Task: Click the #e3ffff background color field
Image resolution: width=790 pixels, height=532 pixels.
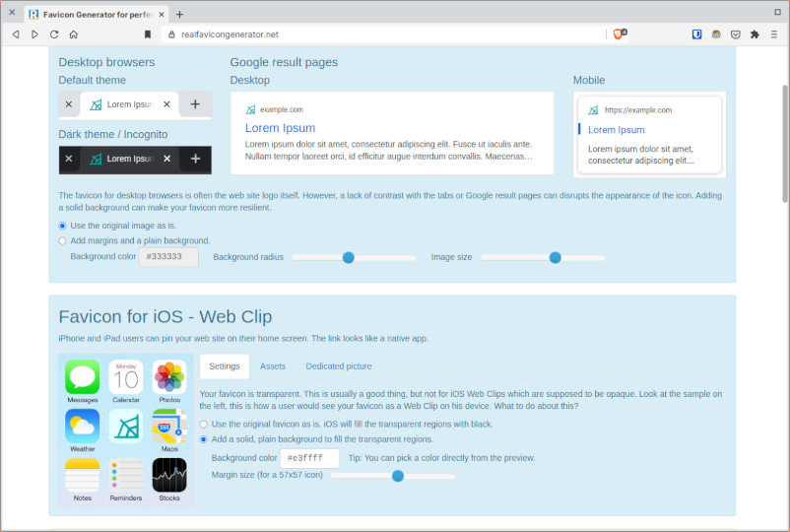Action: [310, 458]
